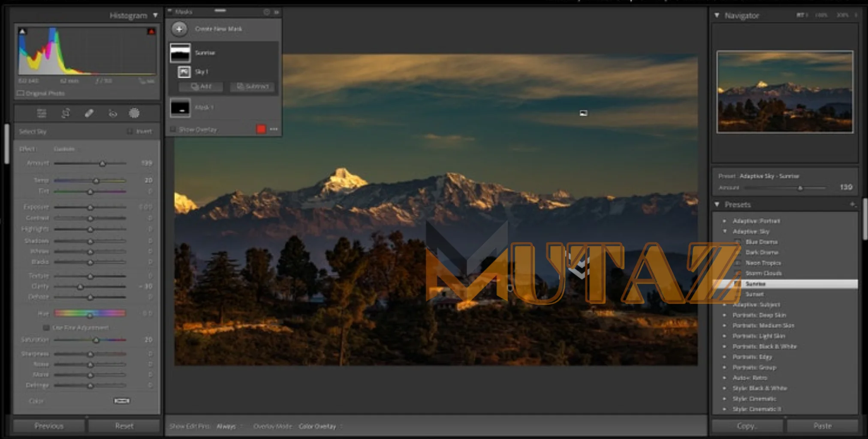This screenshot has height=439, width=868.
Task: Check the Use Fine Adjustment box
Action: 46,328
